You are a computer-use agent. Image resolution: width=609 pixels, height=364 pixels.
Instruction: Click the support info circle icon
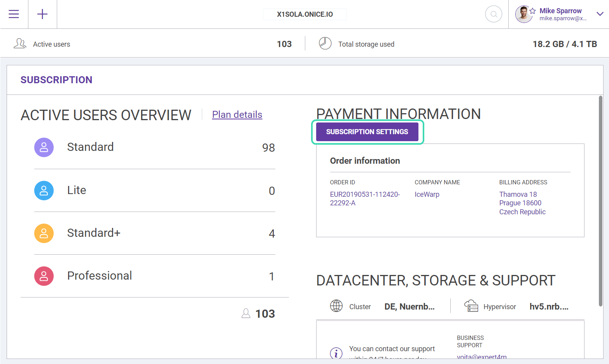coord(336,353)
